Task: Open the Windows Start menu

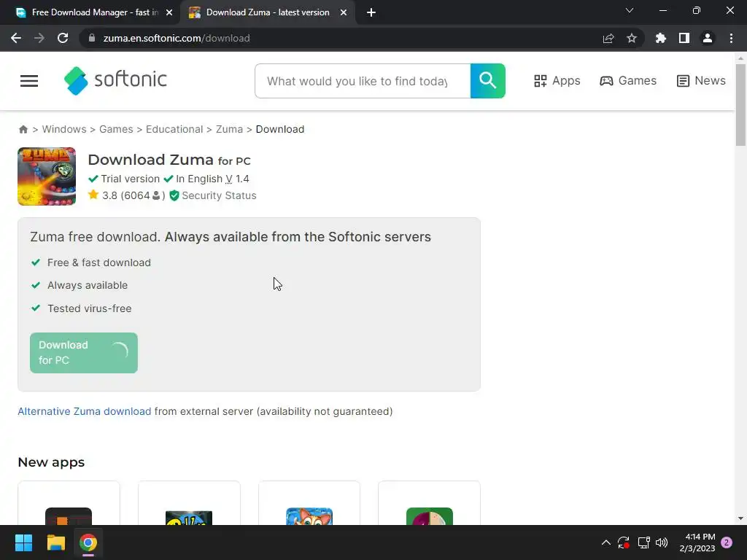Action: 23,542
